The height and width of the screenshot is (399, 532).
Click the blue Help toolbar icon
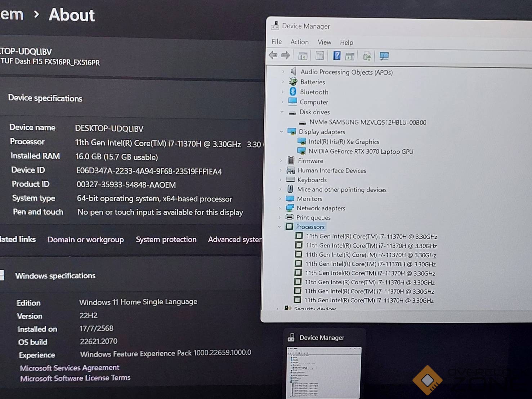(336, 56)
